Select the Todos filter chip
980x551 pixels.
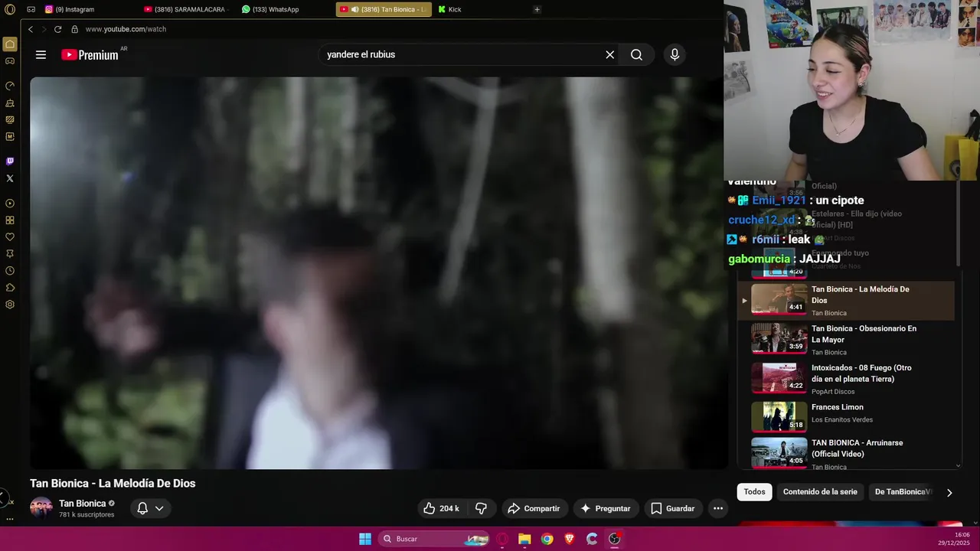pyautogui.click(x=754, y=492)
